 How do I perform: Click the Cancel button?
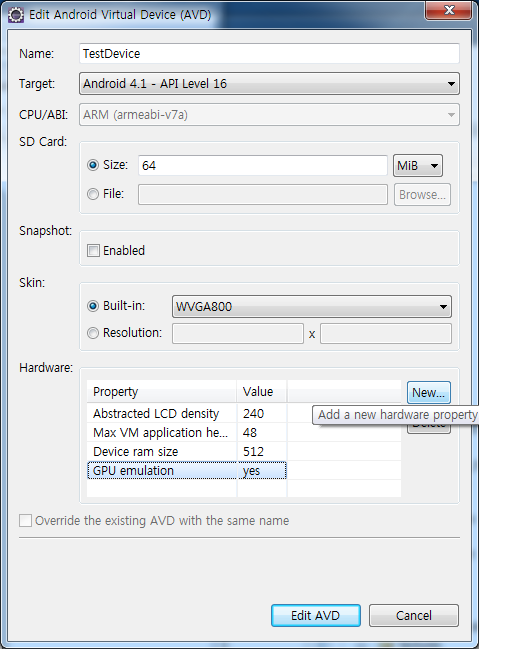414,615
